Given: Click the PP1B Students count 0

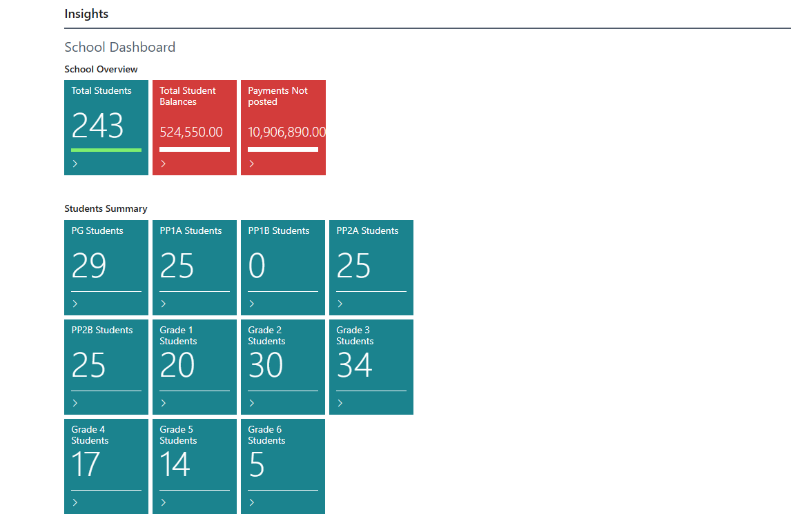Looking at the screenshot, I should click(257, 265).
